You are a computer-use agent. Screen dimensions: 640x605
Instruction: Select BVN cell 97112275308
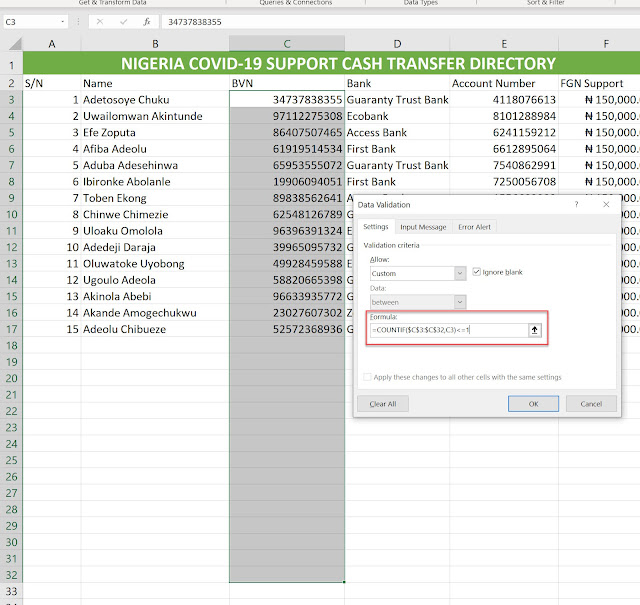coord(287,116)
